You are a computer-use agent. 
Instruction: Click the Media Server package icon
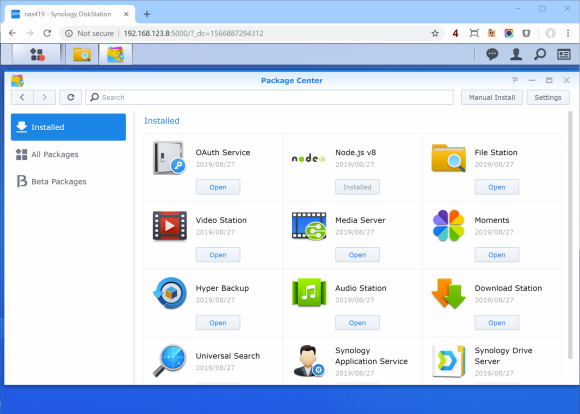tap(309, 226)
